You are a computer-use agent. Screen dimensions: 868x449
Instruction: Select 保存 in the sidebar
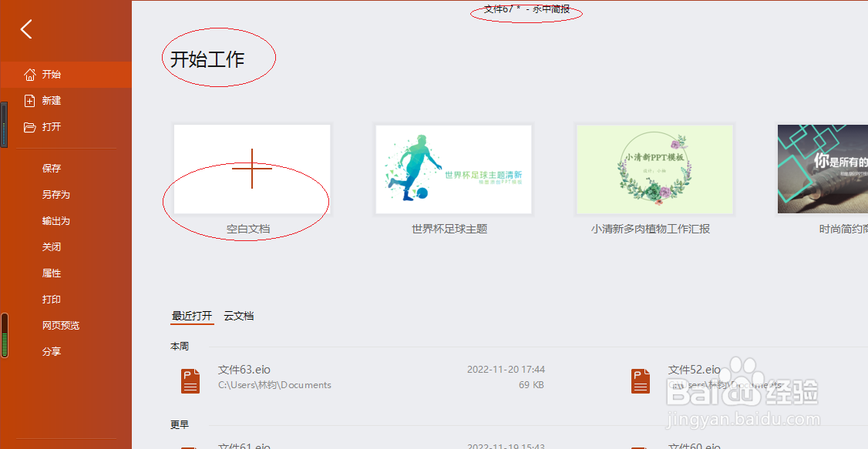52,168
